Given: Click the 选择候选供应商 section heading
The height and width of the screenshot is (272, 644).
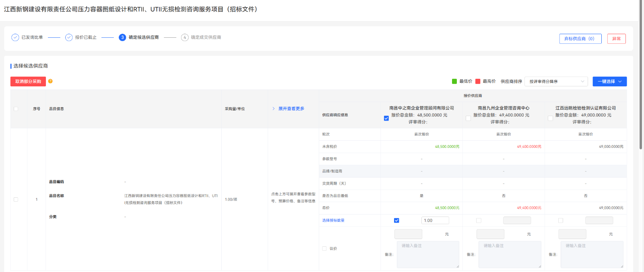Looking at the screenshot, I should [31, 66].
